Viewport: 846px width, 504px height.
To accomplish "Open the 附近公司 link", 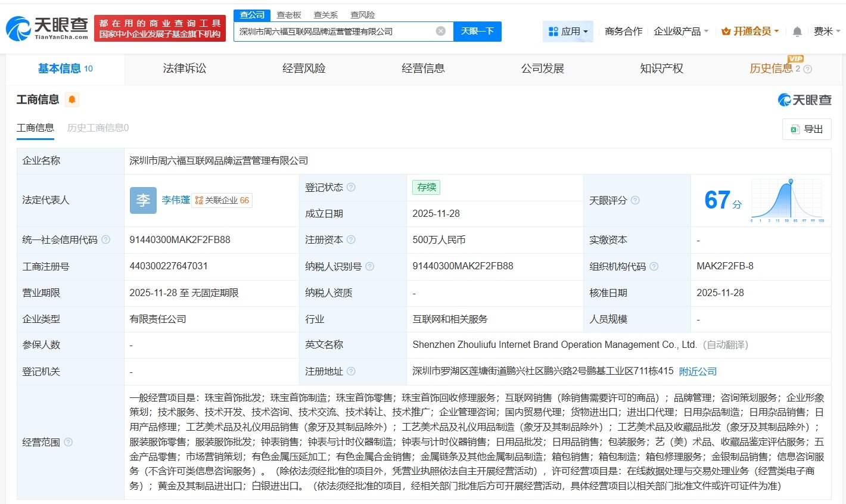I will pyautogui.click(x=698, y=371).
